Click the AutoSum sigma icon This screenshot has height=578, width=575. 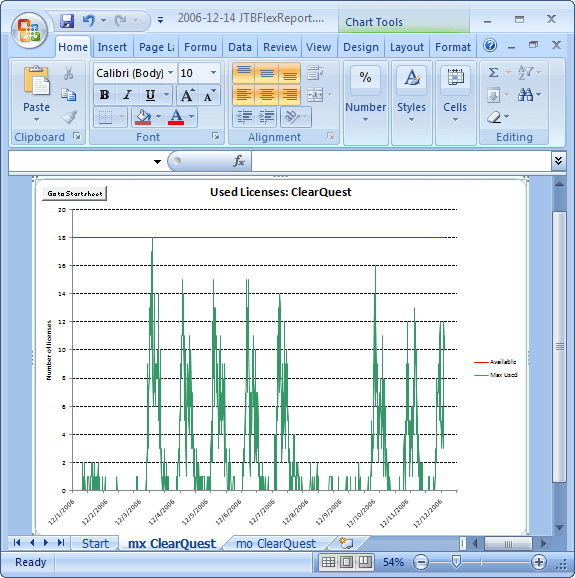pyautogui.click(x=494, y=72)
